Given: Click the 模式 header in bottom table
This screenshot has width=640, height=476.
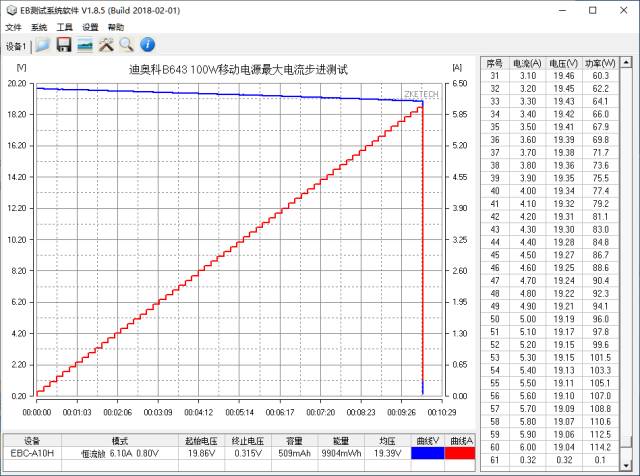Looking at the screenshot, I should 120,441.
